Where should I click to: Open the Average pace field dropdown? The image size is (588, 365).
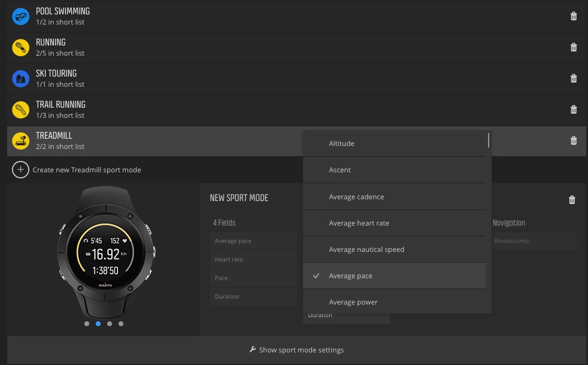pos(253,241)
